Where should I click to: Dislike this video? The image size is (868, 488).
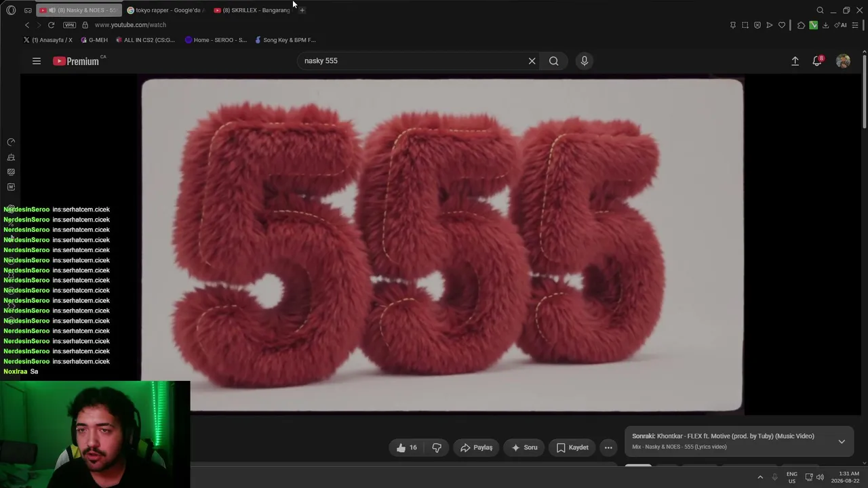(x=437, y=447)
